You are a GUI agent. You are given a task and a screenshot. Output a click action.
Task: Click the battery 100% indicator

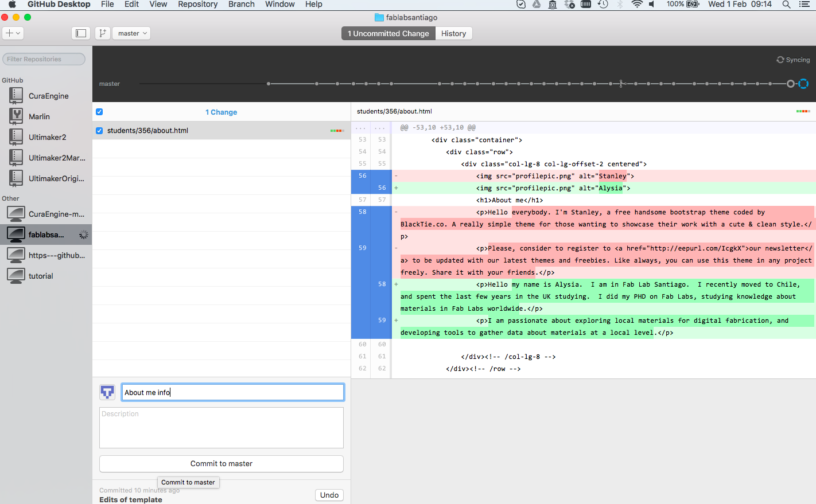pyautogui.click(x=683, y=4)
